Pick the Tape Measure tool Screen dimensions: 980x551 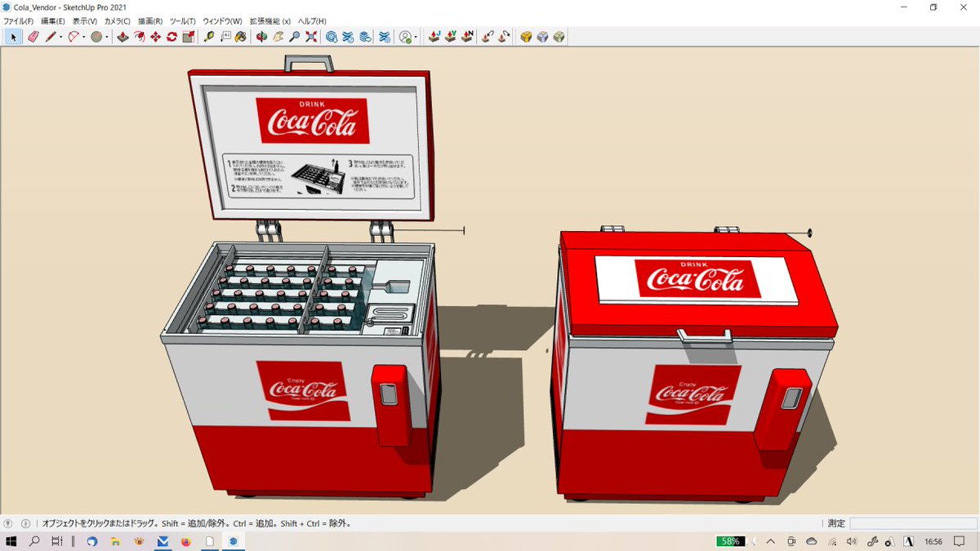(209, 37)
